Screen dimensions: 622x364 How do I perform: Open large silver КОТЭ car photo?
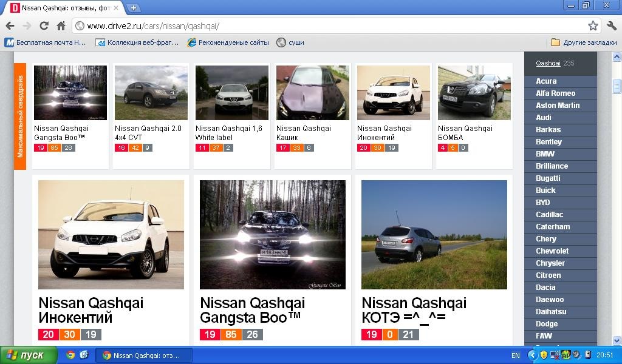pyautogui.click(x=434, y=235)
